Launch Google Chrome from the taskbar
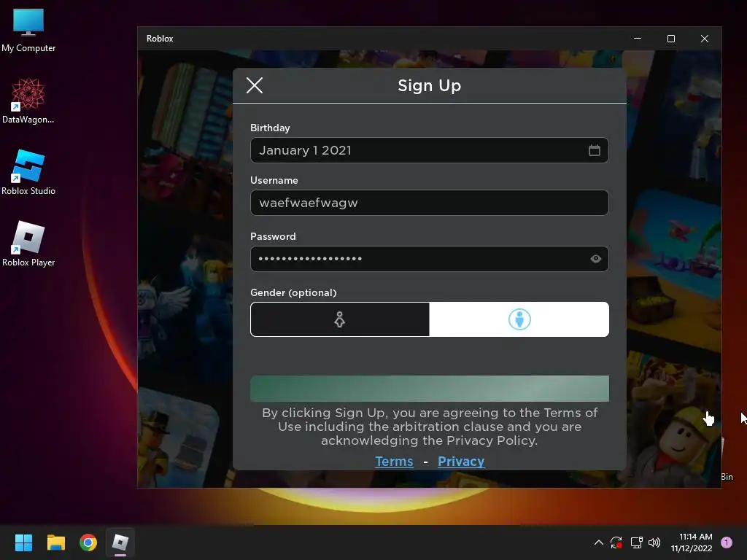Viewport: 747px width, 560px height. (x=88, y=542)
